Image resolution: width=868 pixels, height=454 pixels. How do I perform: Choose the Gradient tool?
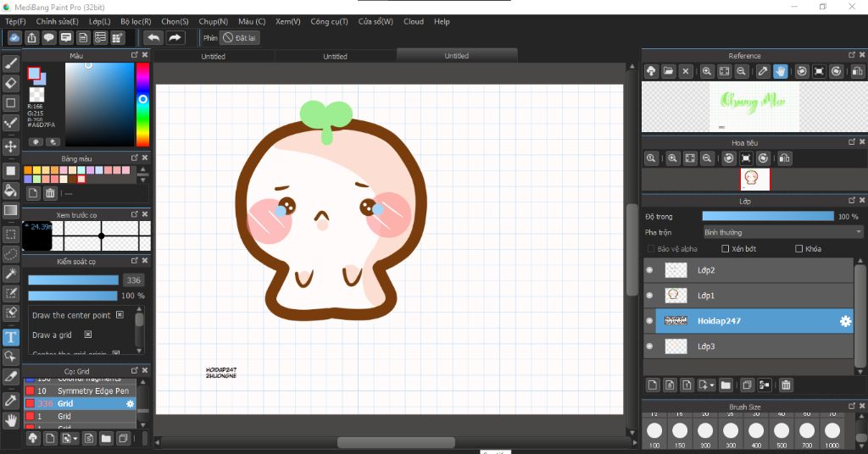click(x=10, y=210)
